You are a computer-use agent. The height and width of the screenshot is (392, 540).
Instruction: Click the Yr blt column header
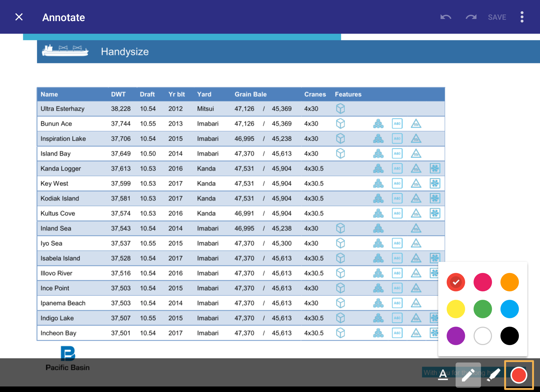click(x=177, y=94)
